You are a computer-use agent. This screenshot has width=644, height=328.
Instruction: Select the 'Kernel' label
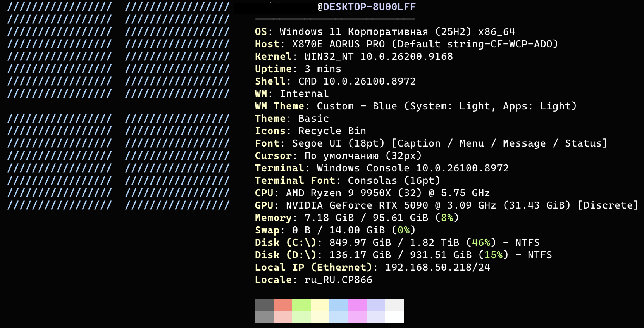tap(273, 57)
